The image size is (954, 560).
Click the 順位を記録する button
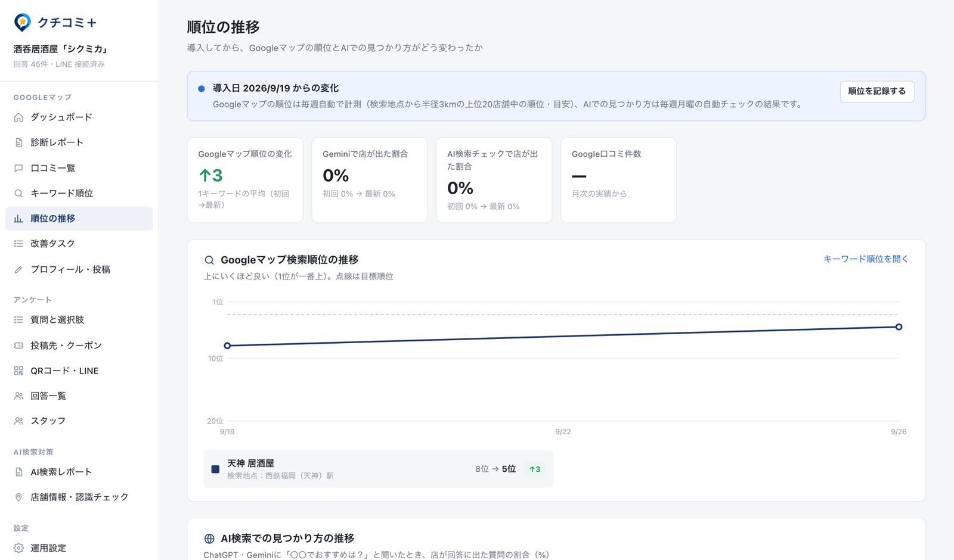[x=877, y=91]
